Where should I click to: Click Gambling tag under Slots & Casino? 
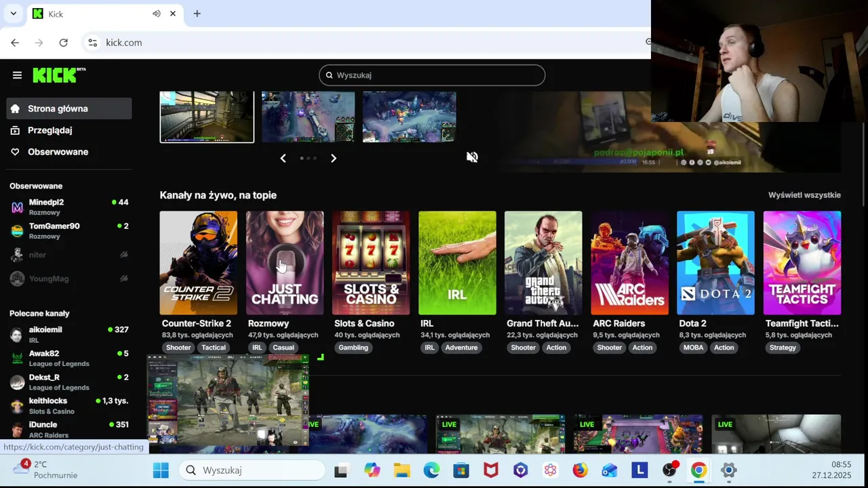[x=353, y=348]
